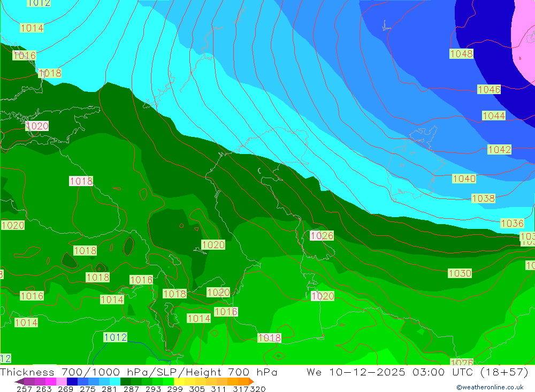The height and width of the screenshot is (392, 535).
Task: Click the 320 legend value
Action: [x=258, y=389]
